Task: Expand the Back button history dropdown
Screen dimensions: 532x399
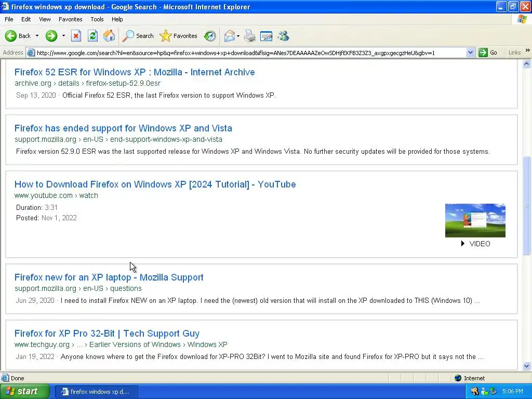Action: point(37,36)
